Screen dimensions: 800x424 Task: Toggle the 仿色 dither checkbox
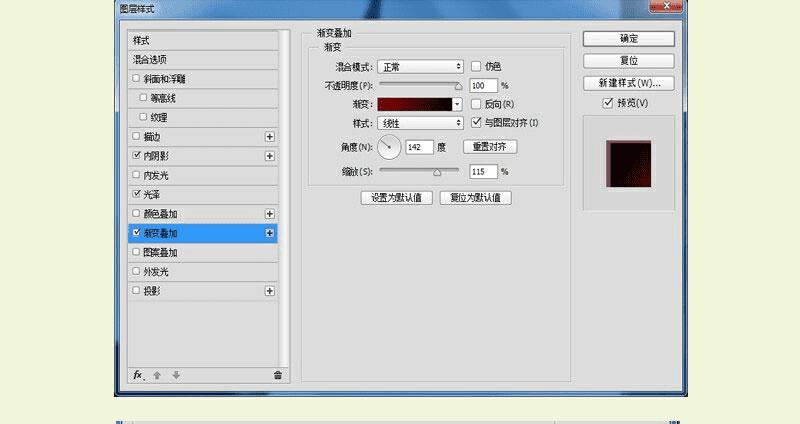pyautogui.click(x=476, y=66)
